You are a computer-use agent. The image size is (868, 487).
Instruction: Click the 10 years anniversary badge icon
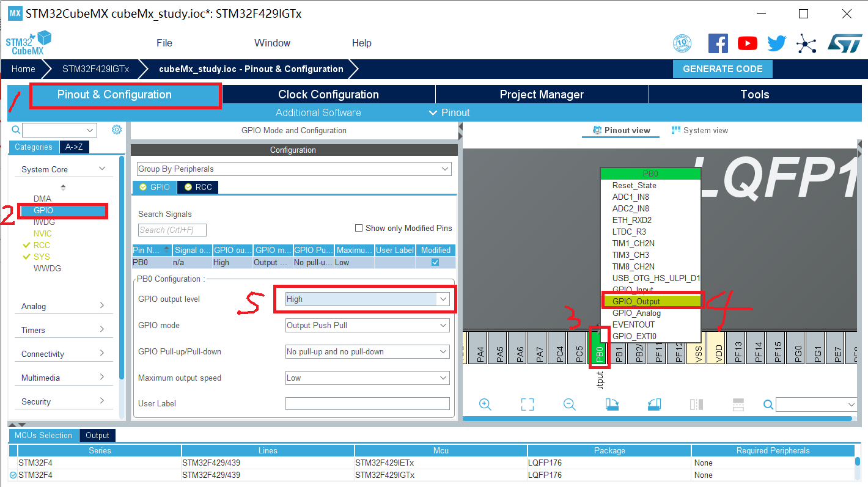point(682,43)
